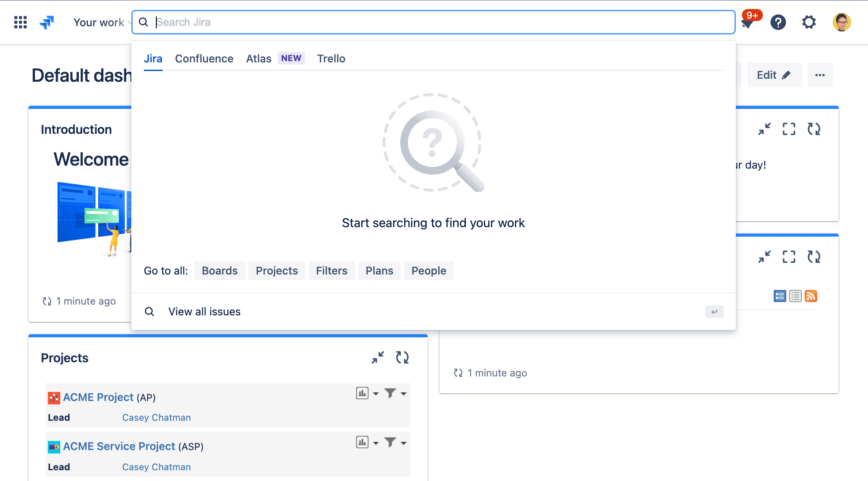Open the apps grid icon

pos(21,22)
